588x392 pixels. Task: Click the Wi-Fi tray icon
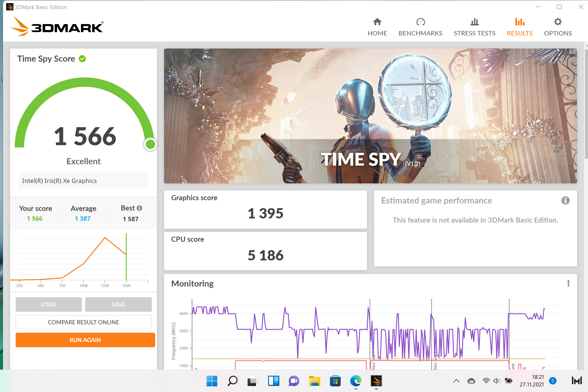[486, 381]
